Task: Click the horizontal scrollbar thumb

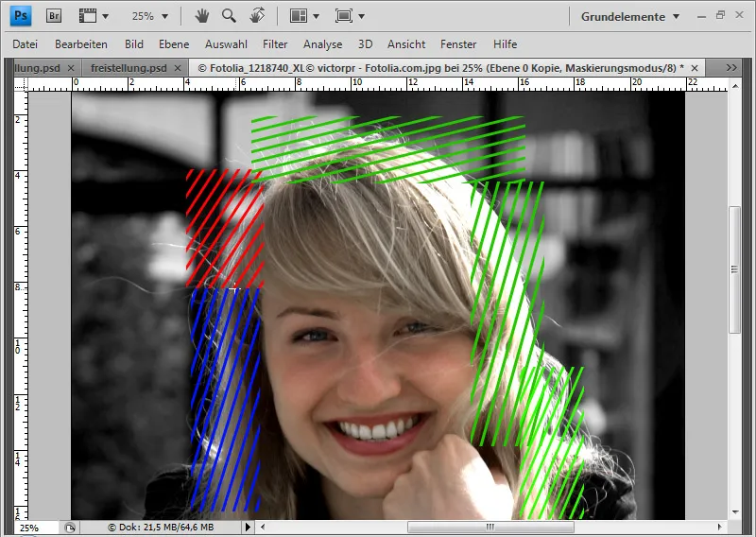Action: (x=490, y=527)
